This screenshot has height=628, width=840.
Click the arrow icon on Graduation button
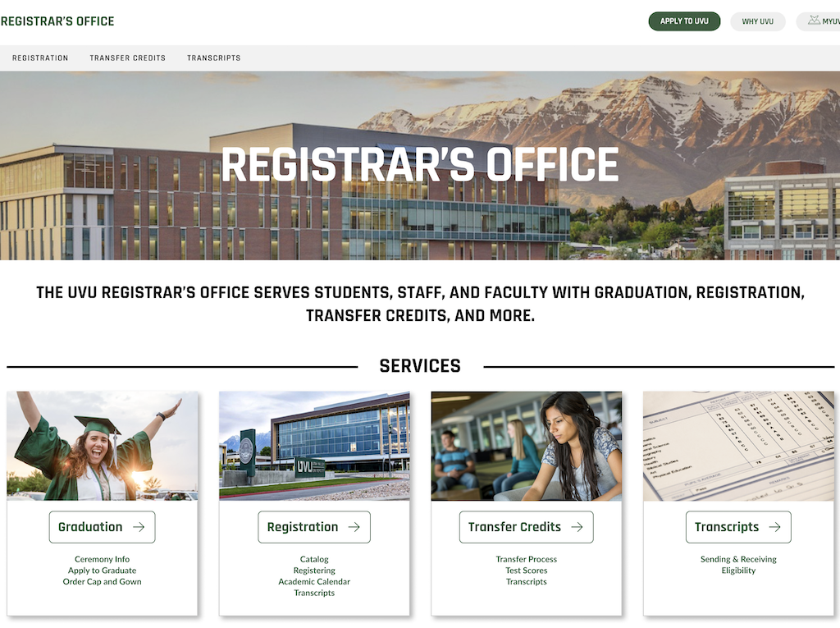[139, 527]
